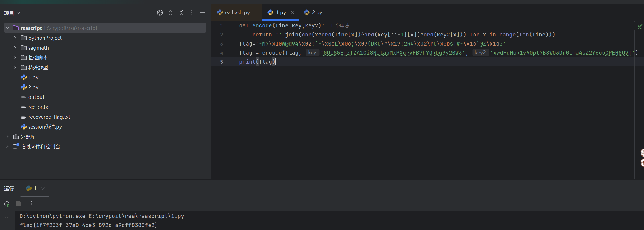
Task: Select 1.py in project tree
Action: (x=33, y=77)
